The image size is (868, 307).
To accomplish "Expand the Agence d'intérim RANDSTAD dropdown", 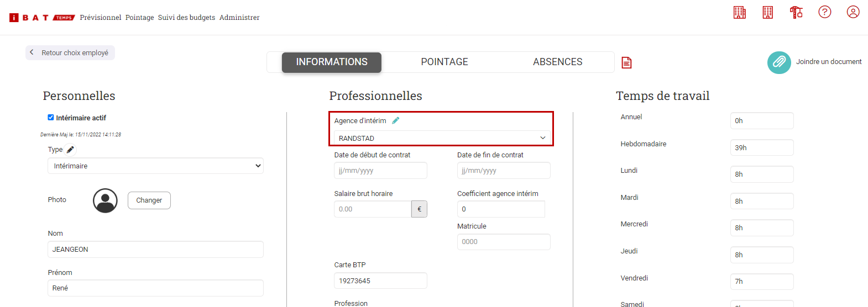I will coord(442,138).
